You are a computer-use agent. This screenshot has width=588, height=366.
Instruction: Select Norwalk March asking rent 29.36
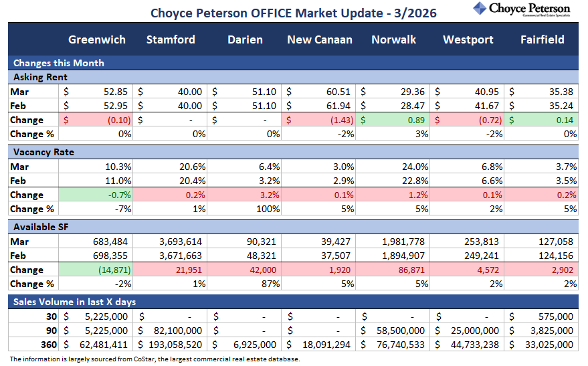[x=393, y=92]
